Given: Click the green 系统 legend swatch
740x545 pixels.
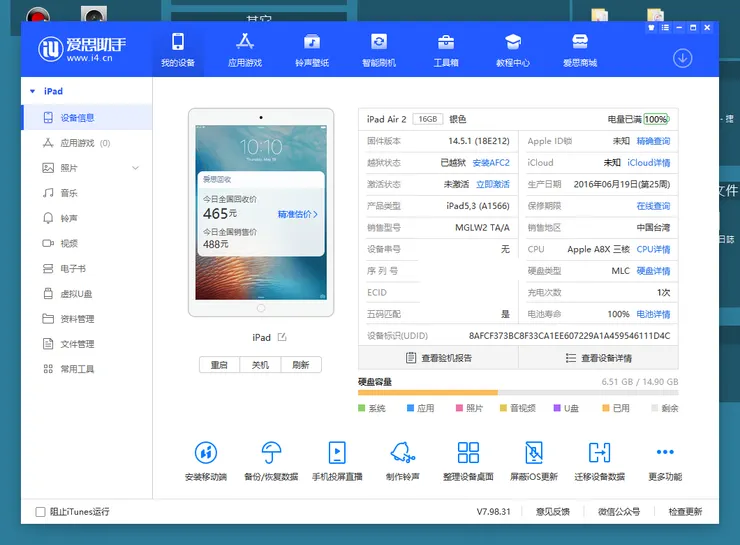Looking at the screenshot, I should point(362,408).
